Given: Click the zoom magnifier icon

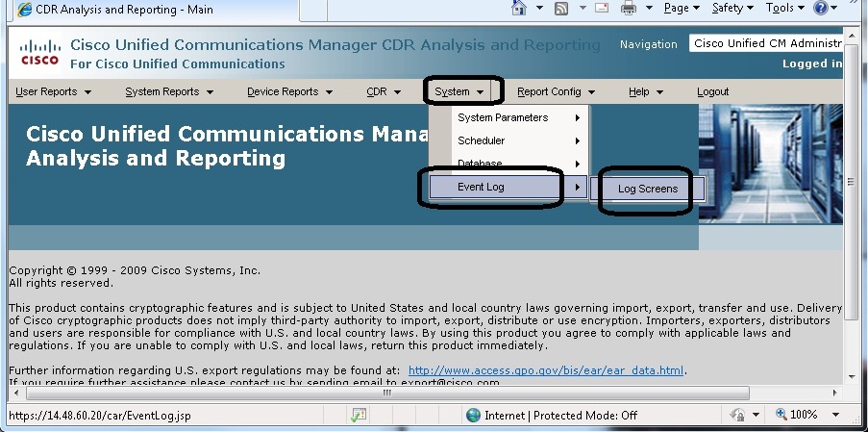Looking at the screenshot, I should pyautogui.click(x=781, y=415).
